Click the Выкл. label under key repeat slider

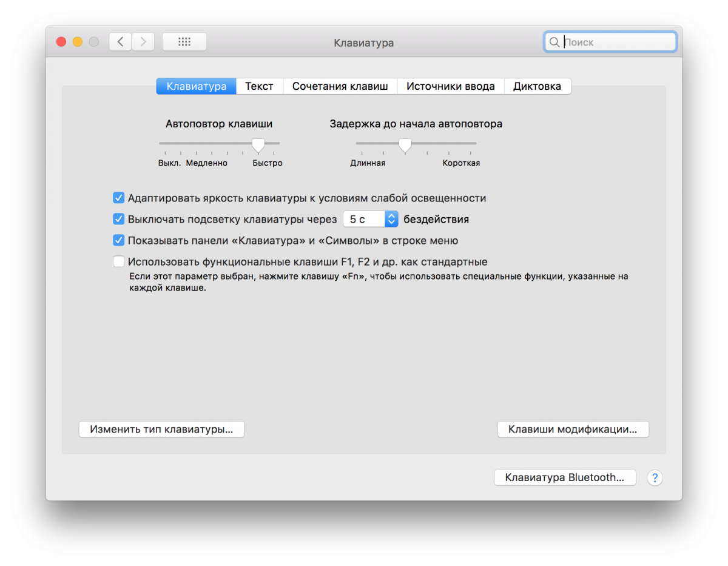coord(169,163)
